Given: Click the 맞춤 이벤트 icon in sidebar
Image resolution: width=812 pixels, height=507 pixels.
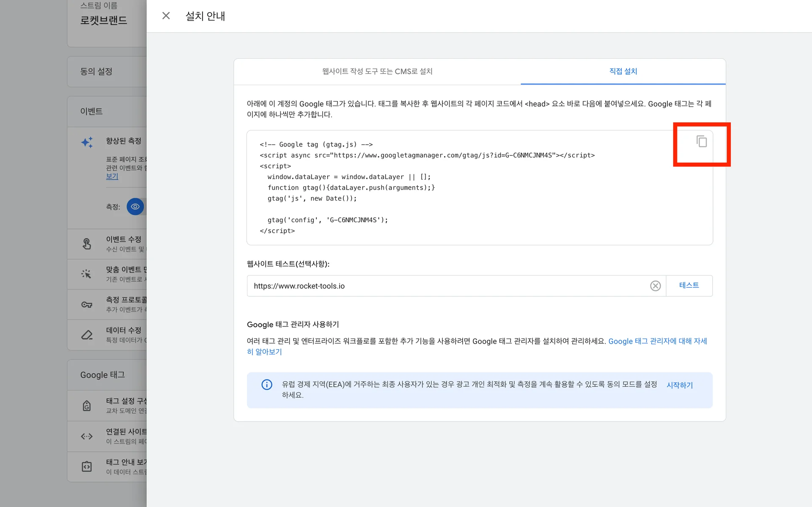Looking at the screenshot, I should pyautogui.click(x=87, y=274).
